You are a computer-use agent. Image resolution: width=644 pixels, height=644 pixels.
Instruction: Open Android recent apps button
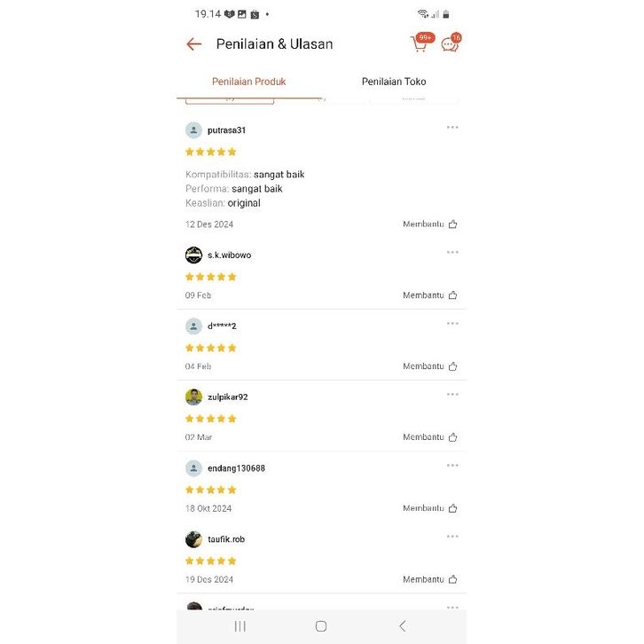[240, 626]
